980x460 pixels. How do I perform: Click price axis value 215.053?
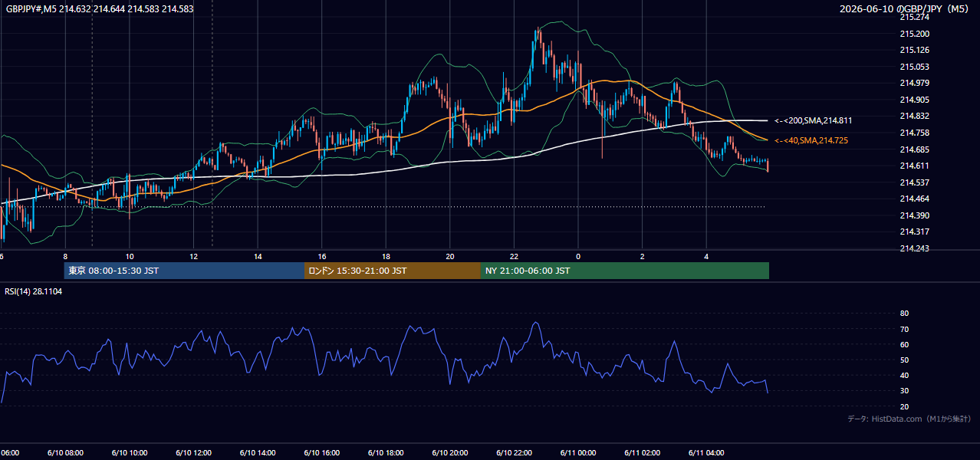(x=914, y=67)
